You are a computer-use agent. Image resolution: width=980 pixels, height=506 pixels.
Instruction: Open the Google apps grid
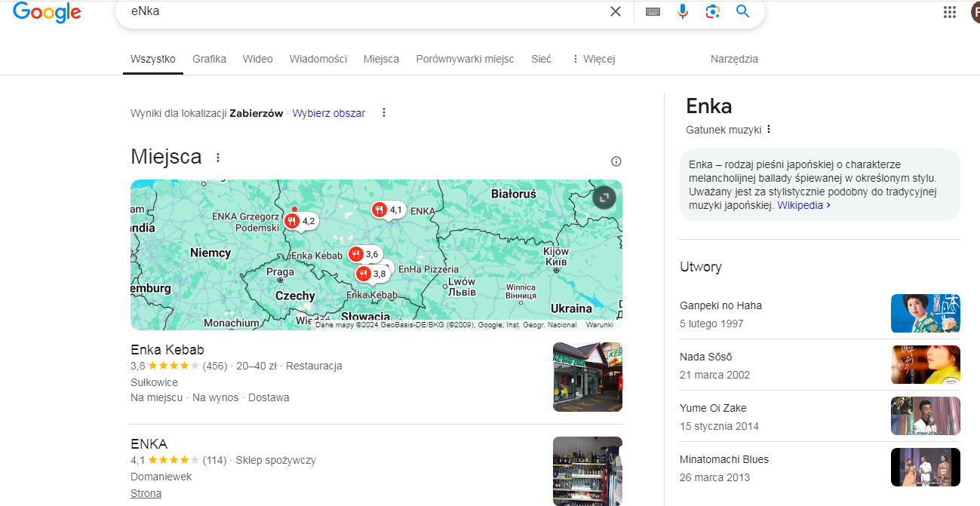tap(950, 11)
